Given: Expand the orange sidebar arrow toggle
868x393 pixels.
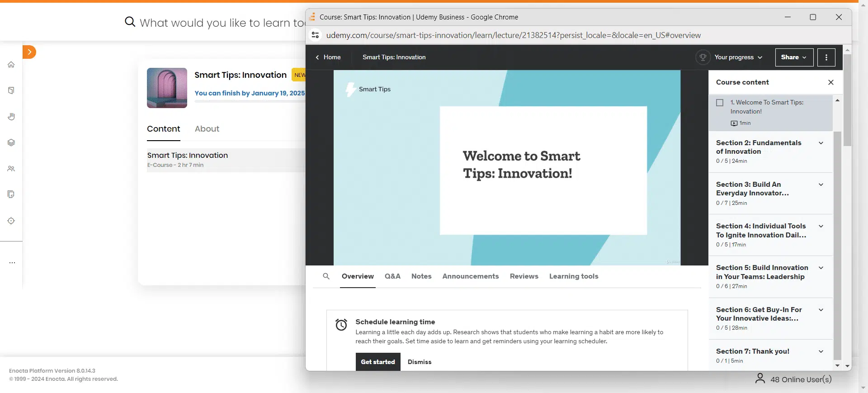Looking at the screenshot, I should tap(29, 52).
